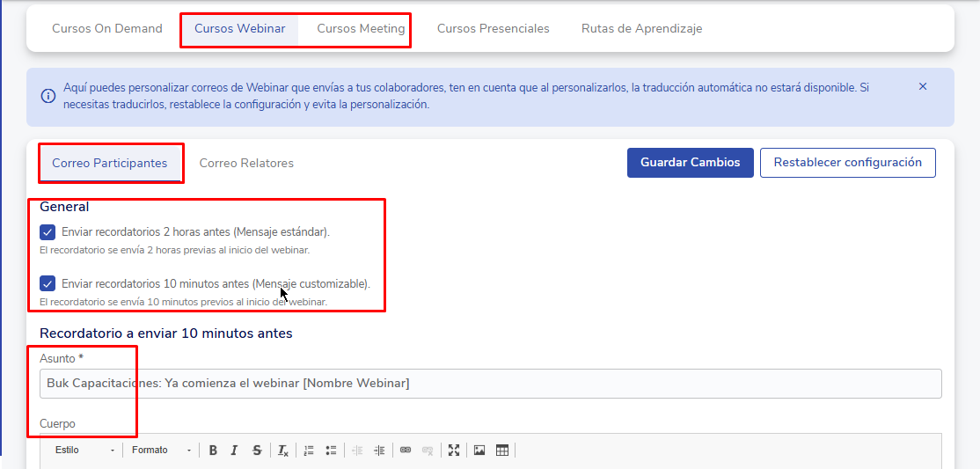Viewport: 980px width, 469px height.
Task: Uncheck the 2 hours before reminder checkbox
Action: pyautogui.click(x=48, y=232)
